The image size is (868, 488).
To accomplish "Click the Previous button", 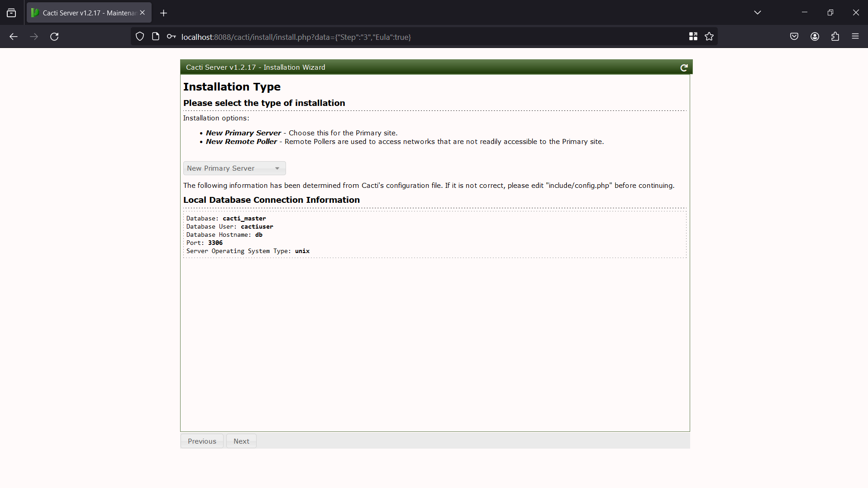I will tap(202, 441).
